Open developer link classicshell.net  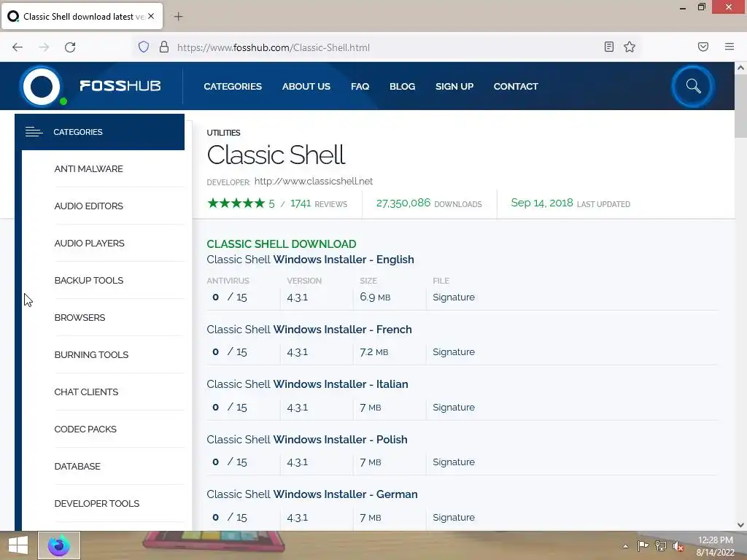(x=314, y=182)
